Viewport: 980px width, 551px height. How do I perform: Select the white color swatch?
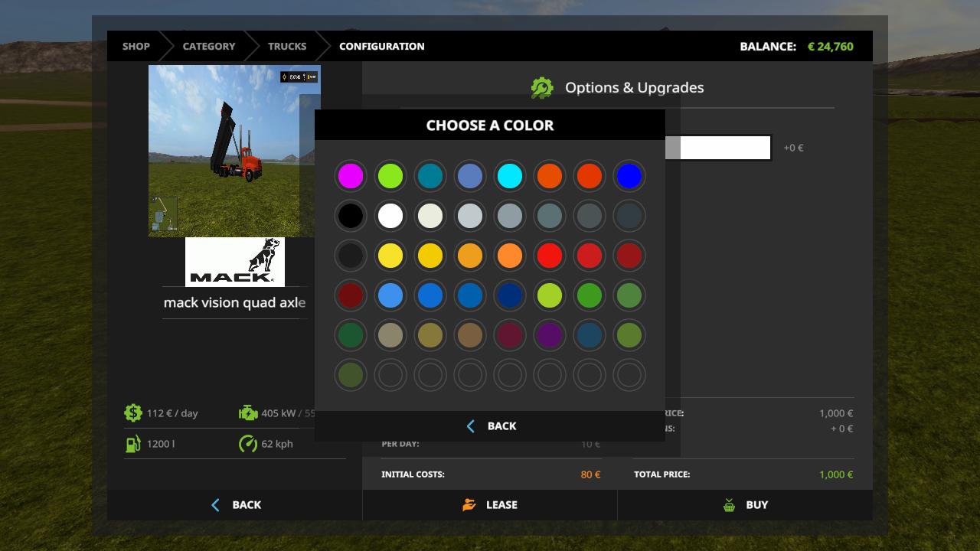[x=390, y=216]
